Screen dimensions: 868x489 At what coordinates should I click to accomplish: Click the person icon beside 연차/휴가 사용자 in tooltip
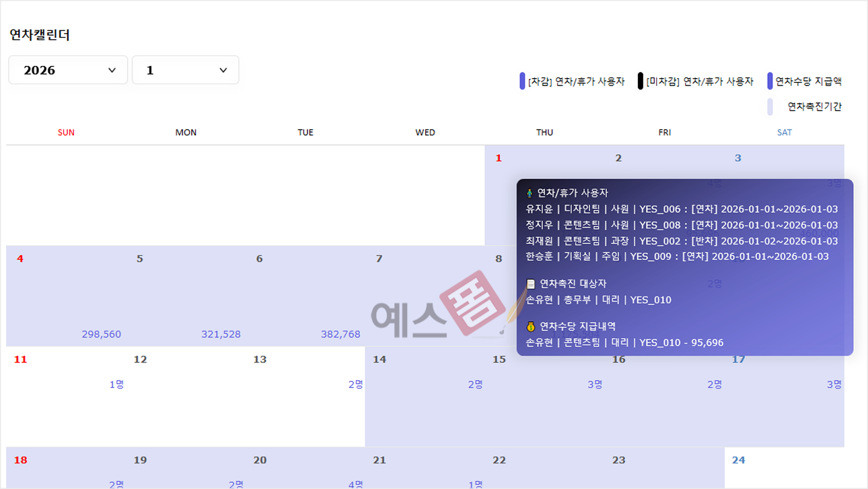point(530,193)
